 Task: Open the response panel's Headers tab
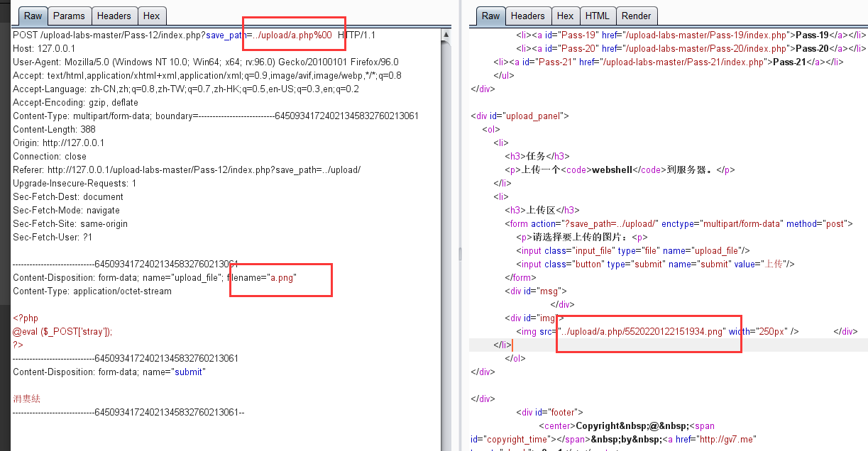point(528,16)
